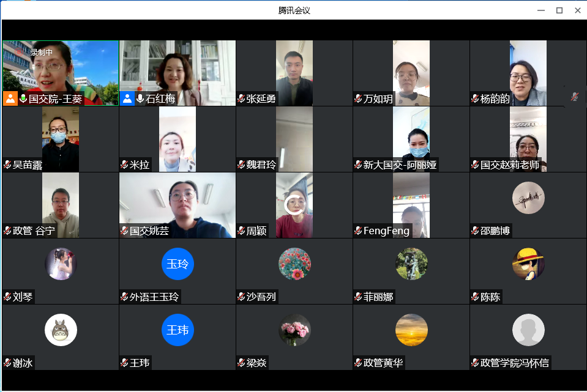Image resolution: width=587 pixels, height=392 pixels.
Task: Click the name label 政管学院冯怀信
Action: (x=515, y=363)
